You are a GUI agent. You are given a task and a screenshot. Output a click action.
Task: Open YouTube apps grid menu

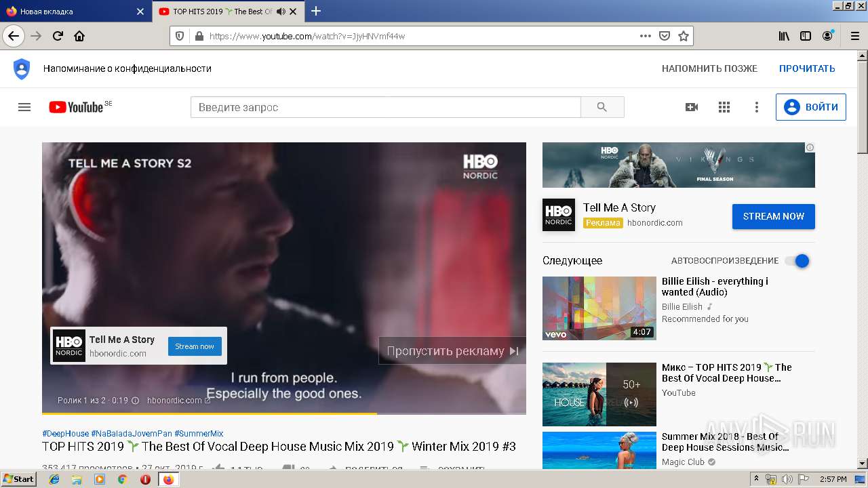[x=724, y=107]
